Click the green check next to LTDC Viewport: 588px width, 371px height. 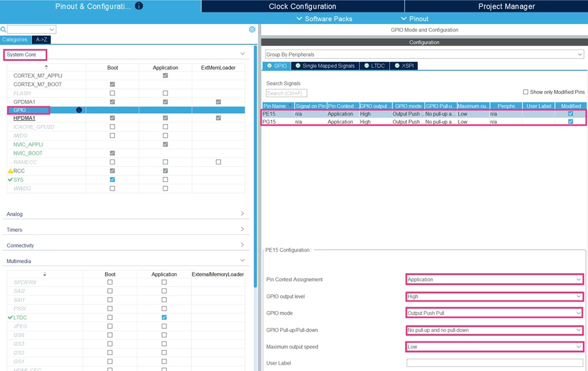pos(10,318)
